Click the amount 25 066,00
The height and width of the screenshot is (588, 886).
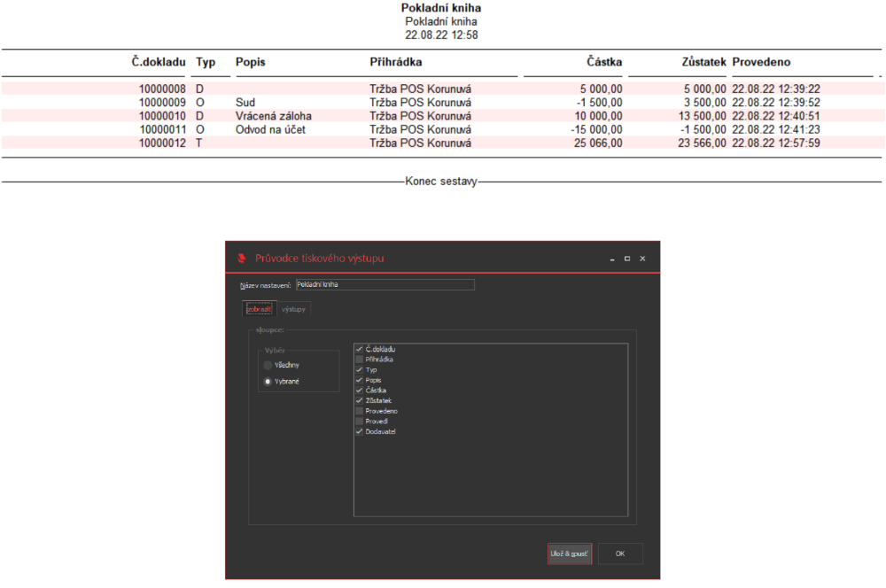(x=598, y=143)
